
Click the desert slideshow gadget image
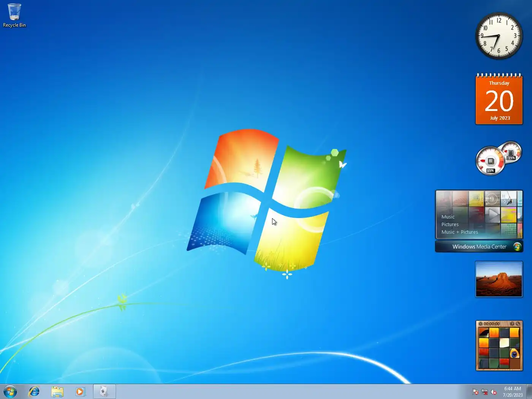[x=499, y=279]
